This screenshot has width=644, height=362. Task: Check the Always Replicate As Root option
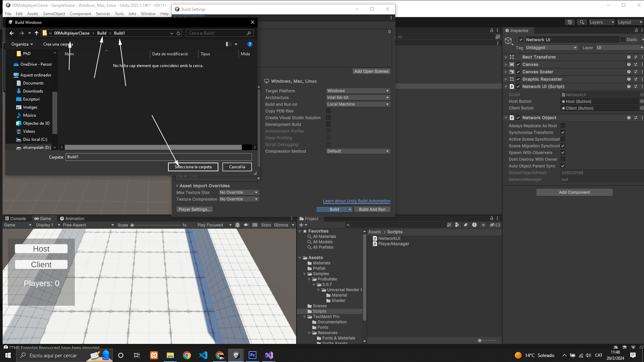563,126
